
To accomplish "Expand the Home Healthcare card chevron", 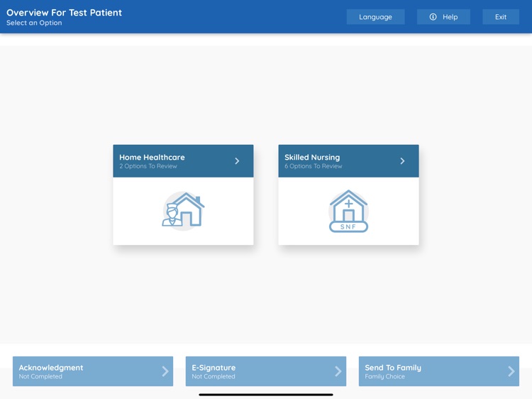I will pos(237,161).
